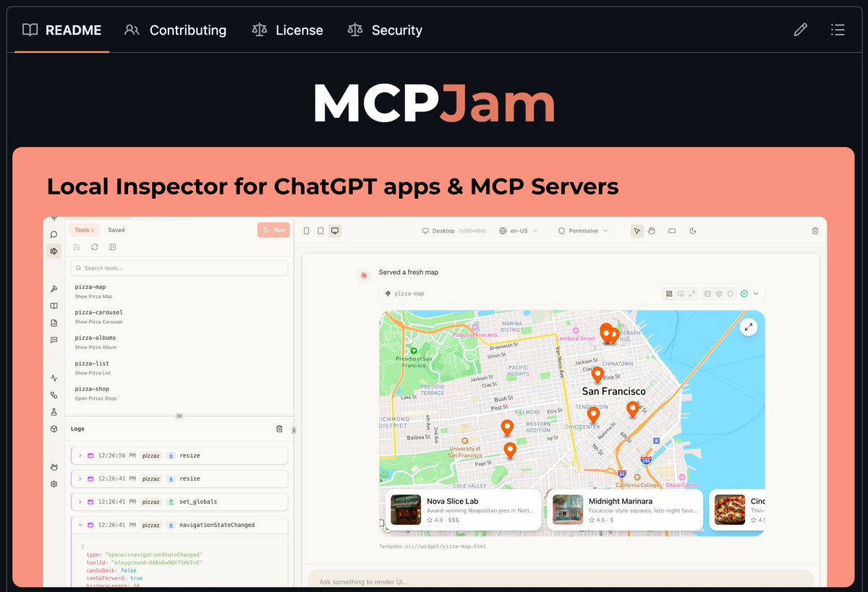This screenshot has width=868, height=592.
Task: Switch preview to mobile viewport
Action: point(307,231)
